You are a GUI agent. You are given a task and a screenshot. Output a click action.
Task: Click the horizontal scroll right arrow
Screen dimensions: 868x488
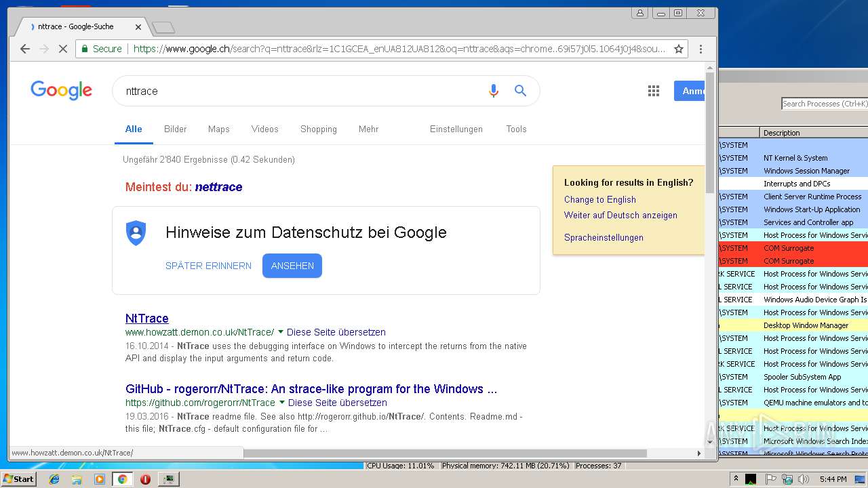pos(699,453)
